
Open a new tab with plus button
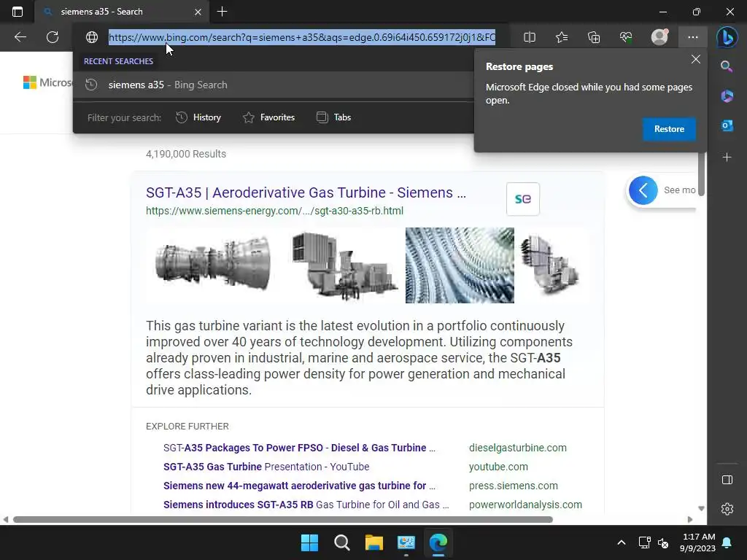(222, 12)
